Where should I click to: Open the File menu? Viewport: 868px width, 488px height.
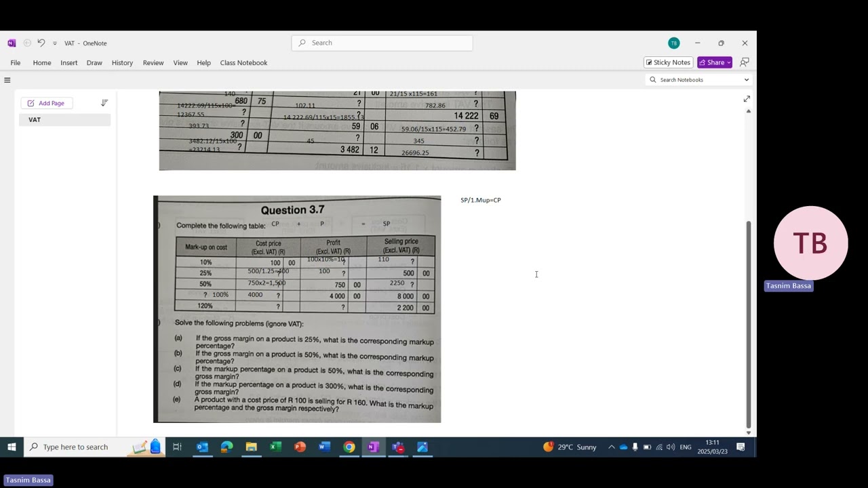click(15, 62)
